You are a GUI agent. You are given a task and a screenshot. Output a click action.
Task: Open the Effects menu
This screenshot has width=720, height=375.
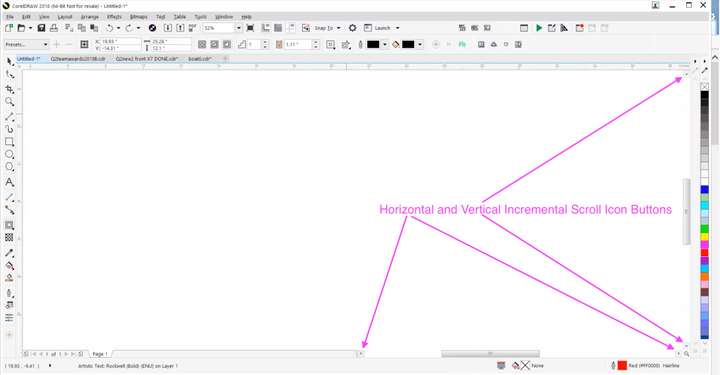click(114, 17)
